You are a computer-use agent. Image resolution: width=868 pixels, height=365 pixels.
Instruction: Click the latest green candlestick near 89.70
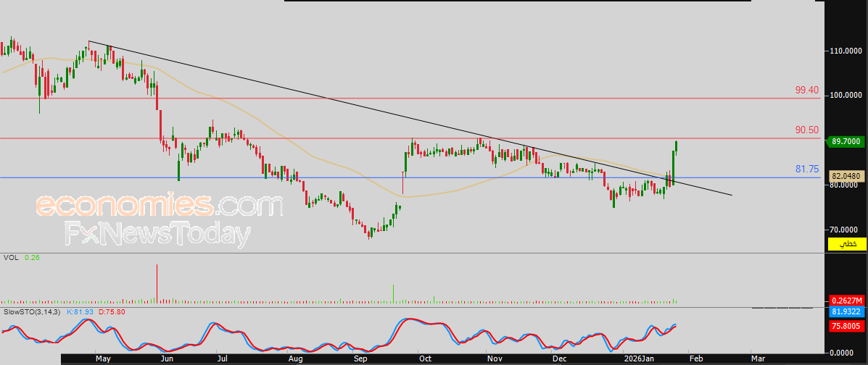click(x=677, y=148)
